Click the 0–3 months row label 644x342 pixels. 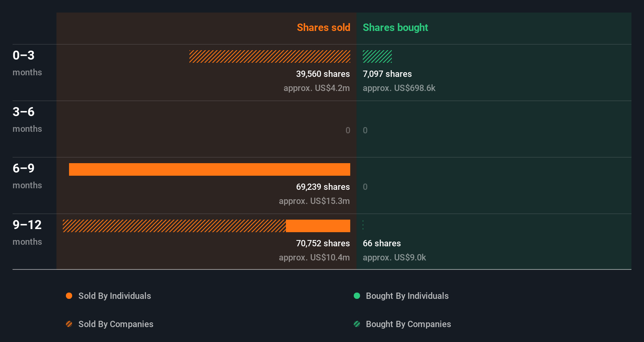pyautogui.click(x=27, y=63)
